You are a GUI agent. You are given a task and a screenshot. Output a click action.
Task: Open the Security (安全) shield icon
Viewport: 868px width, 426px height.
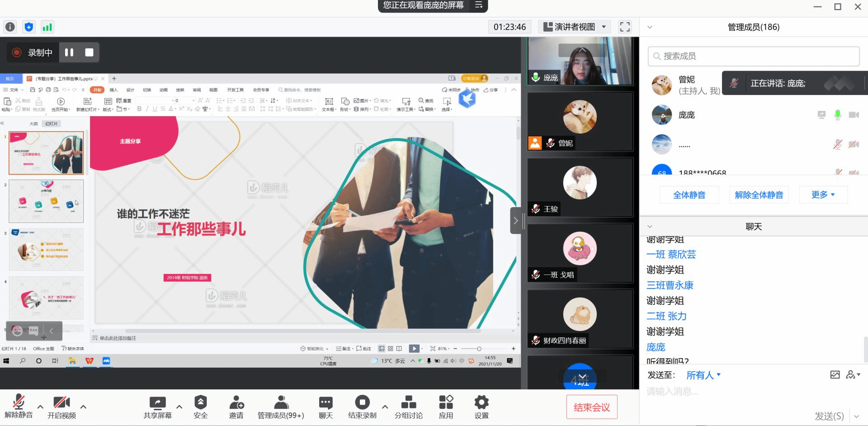(x=200, y=402)
